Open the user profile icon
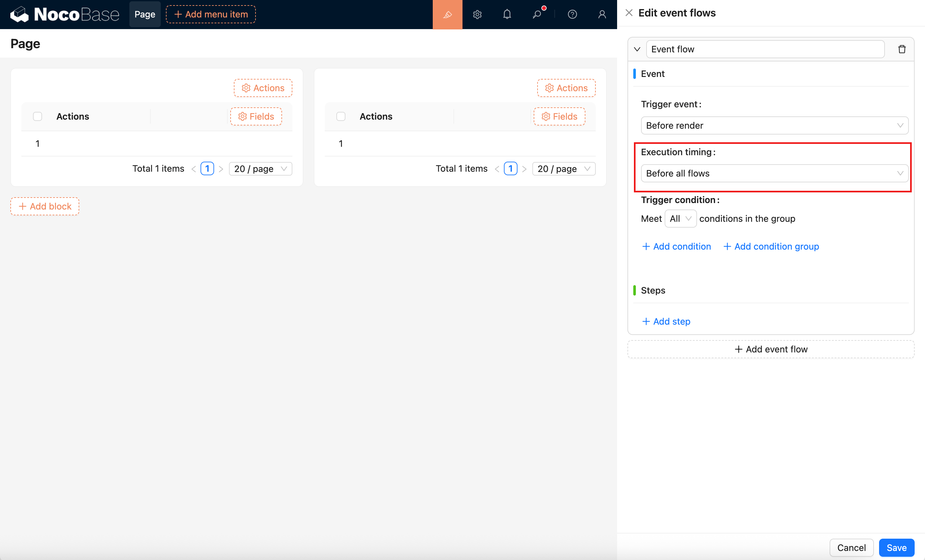Screen dimensions: 925x560 [x=602, y=14]
